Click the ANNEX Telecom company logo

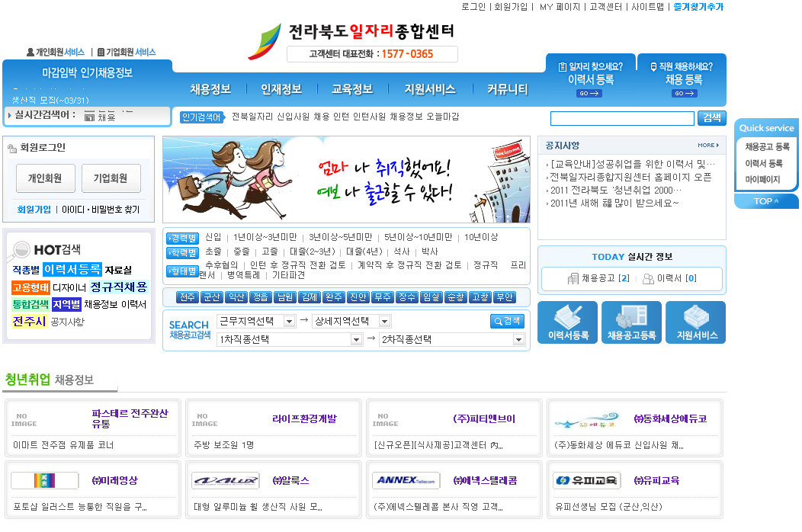pos(406,481)
